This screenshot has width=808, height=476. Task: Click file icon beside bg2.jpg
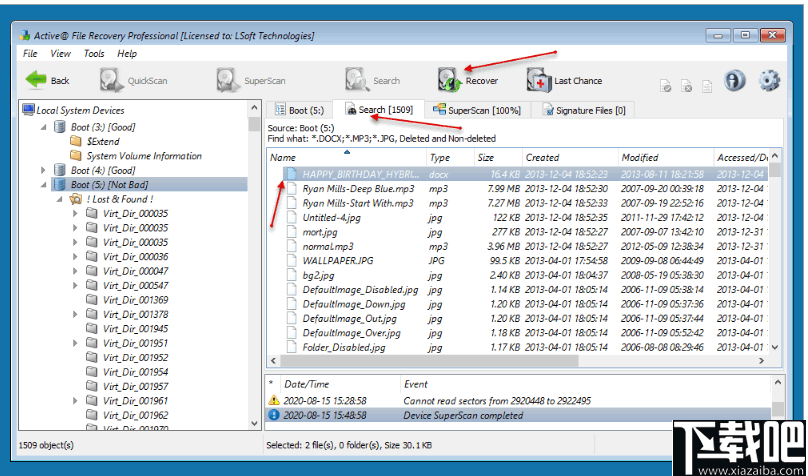[292, 275]
